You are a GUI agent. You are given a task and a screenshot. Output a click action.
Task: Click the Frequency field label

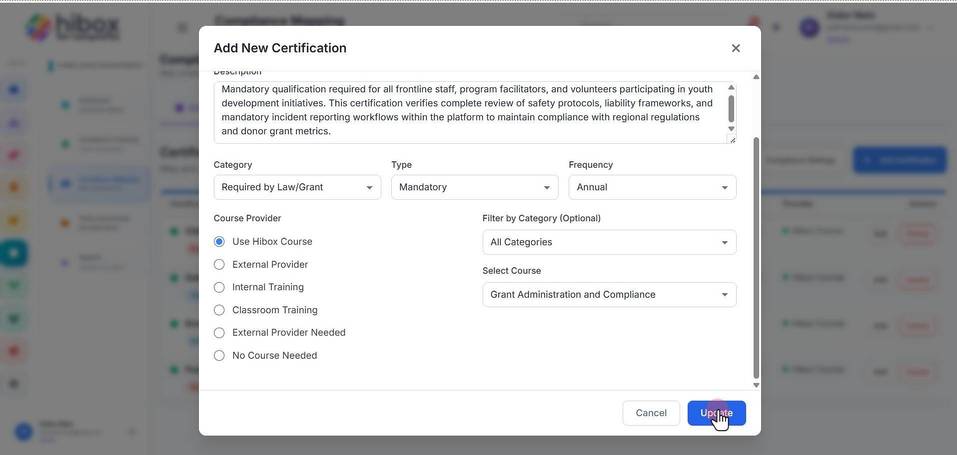[x=591, y=165]
